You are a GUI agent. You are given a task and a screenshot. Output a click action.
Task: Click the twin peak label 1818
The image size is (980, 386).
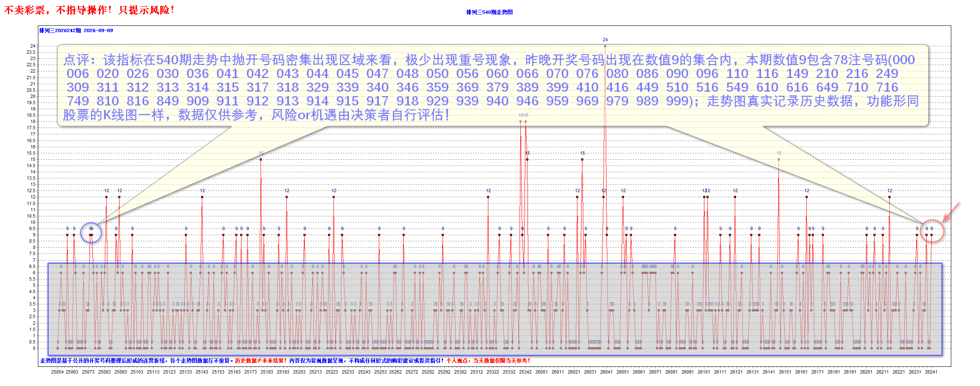pos(523,115)
